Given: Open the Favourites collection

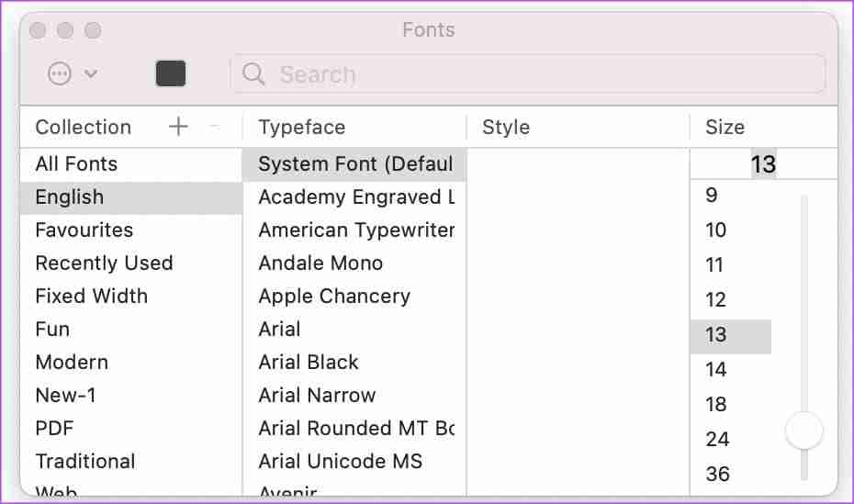Looking at the screenshot, I should [131, 230].
